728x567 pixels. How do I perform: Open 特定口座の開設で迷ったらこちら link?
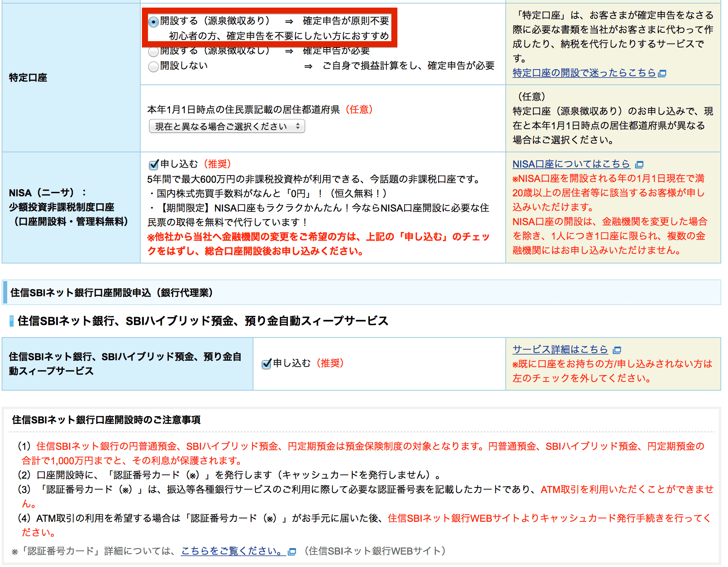point(584,73)
